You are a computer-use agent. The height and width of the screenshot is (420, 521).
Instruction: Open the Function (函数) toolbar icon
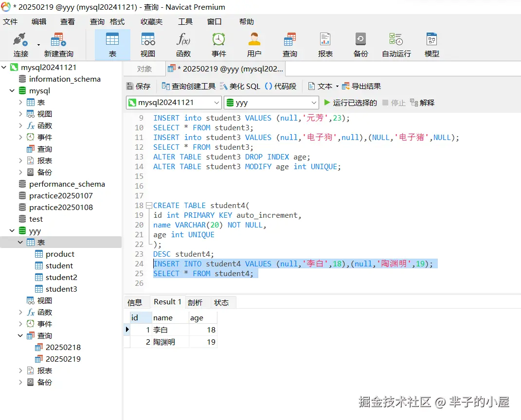click(183, 45)
